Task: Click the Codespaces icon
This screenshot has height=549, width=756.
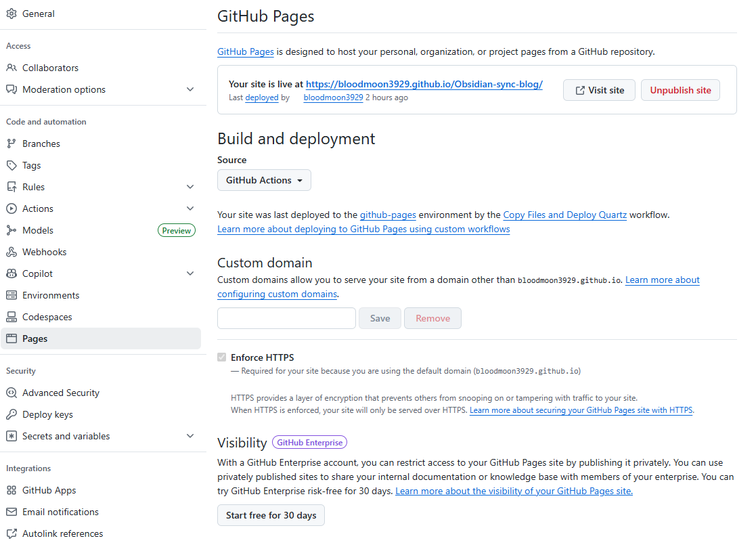Action: click(12, 317)
